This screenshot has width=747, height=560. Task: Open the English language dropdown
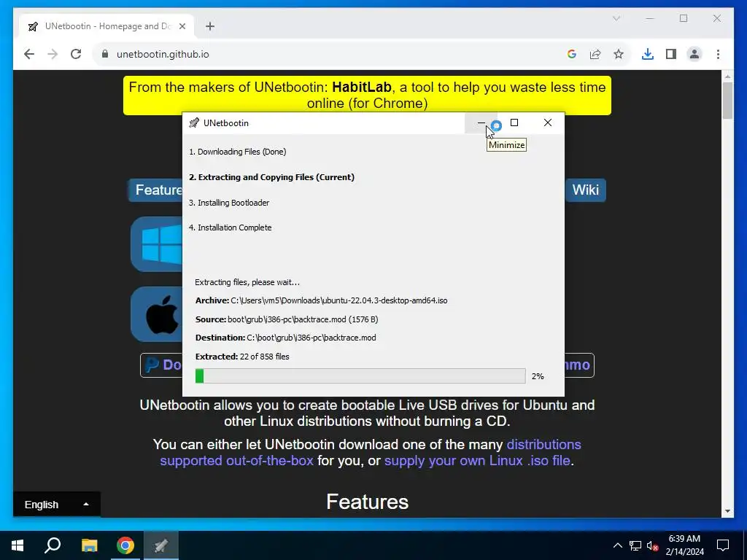point(57,505)
